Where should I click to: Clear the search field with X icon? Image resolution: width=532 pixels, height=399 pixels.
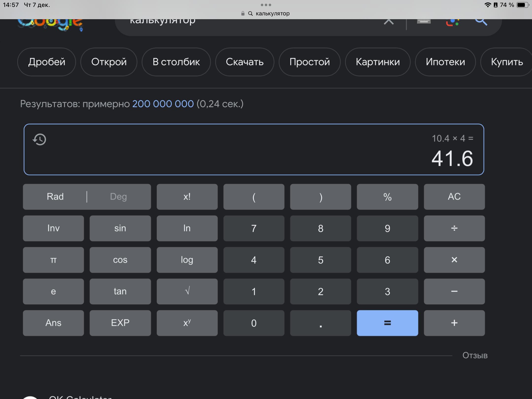click(389, 22)
